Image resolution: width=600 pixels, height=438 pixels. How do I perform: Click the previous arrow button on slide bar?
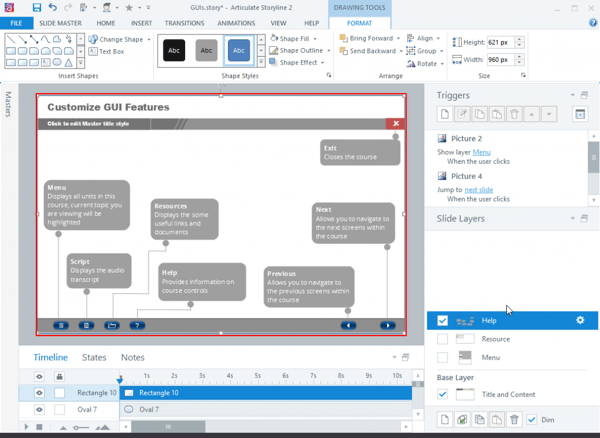click(x=348, y=326)
